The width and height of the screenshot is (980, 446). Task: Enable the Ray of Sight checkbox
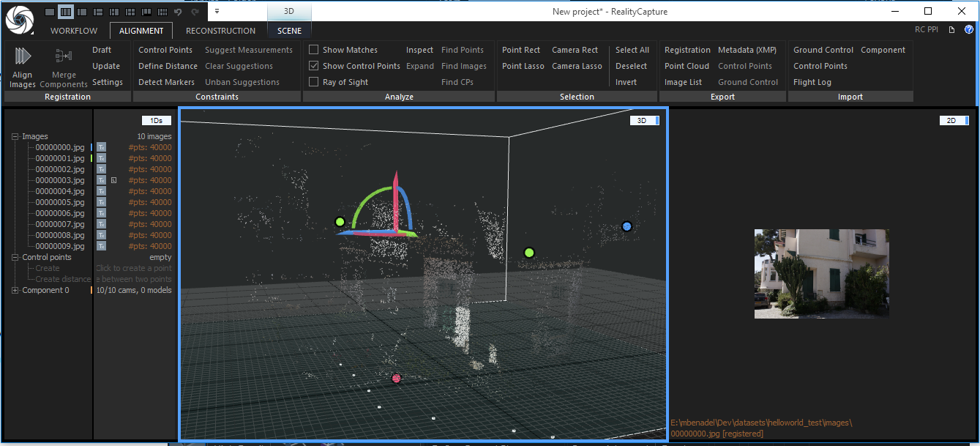point(314,82)
